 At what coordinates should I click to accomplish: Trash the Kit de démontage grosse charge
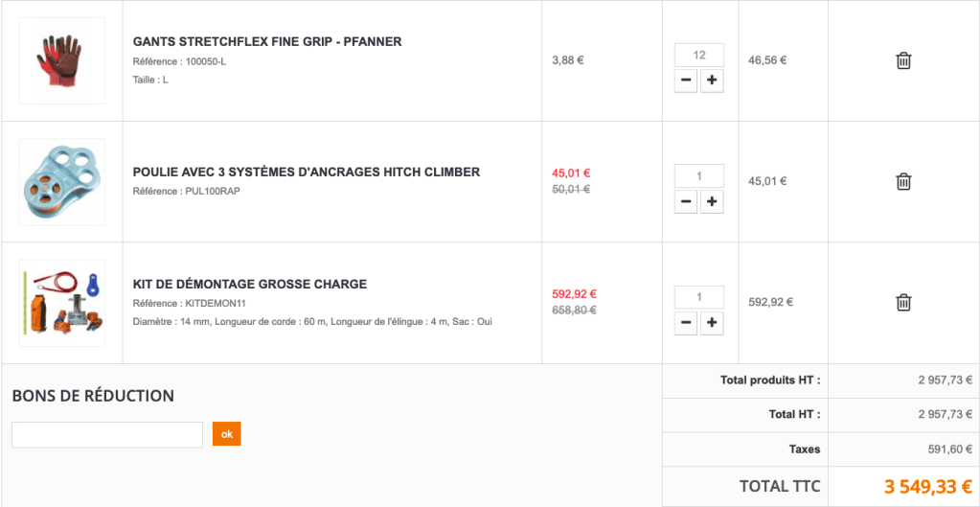[x=902, y=302]
